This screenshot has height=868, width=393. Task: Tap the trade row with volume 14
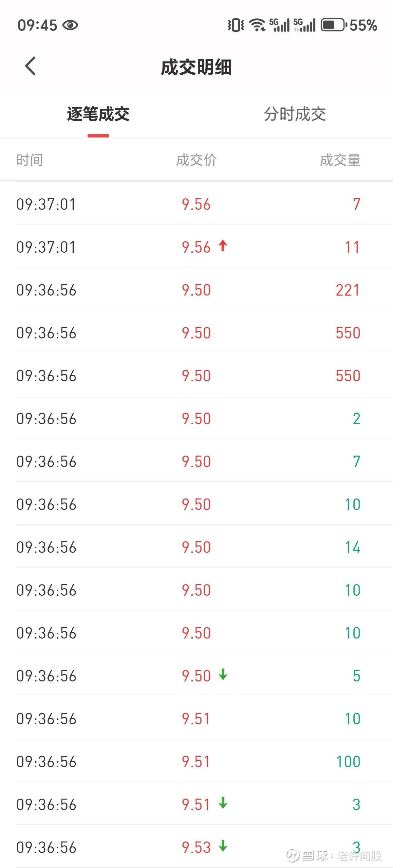click(x=196, y=547)
